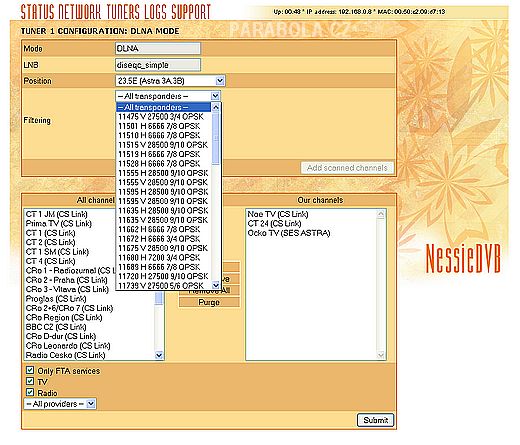Open the LOGS menu

[x=155, y=12]
